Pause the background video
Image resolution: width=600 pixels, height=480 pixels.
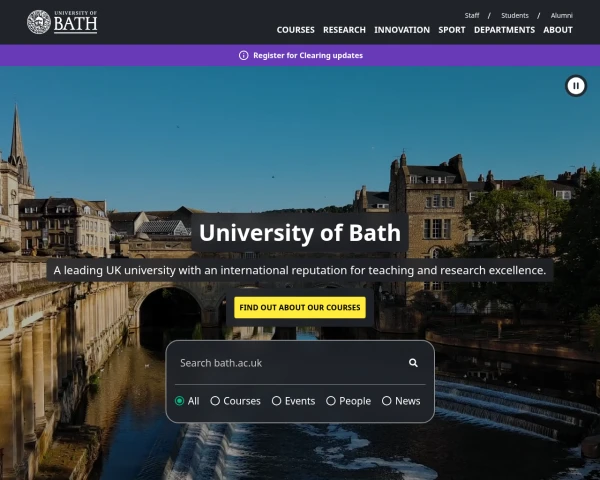coord(576,86)
